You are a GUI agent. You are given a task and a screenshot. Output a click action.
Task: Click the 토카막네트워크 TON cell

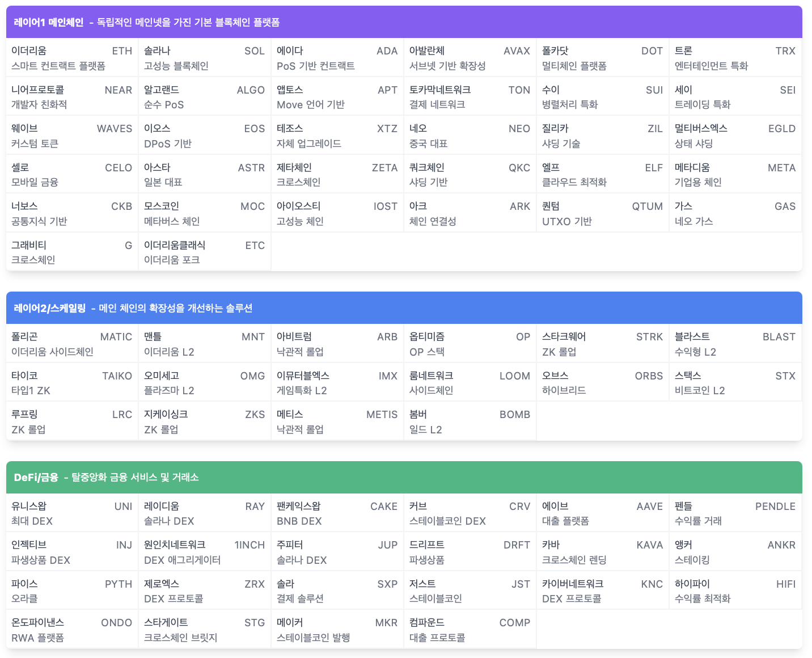click(470, 97)
